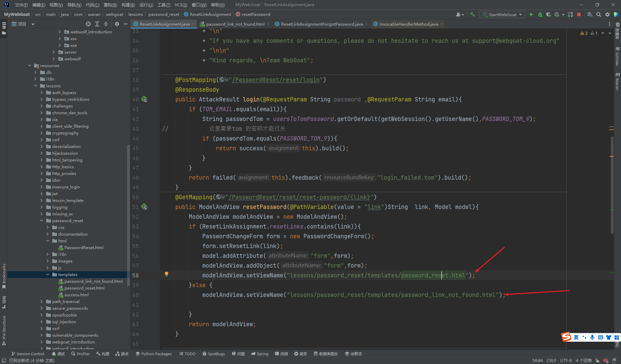
Task: Run with coverage shield icon
Action: (x=549, y=14)
